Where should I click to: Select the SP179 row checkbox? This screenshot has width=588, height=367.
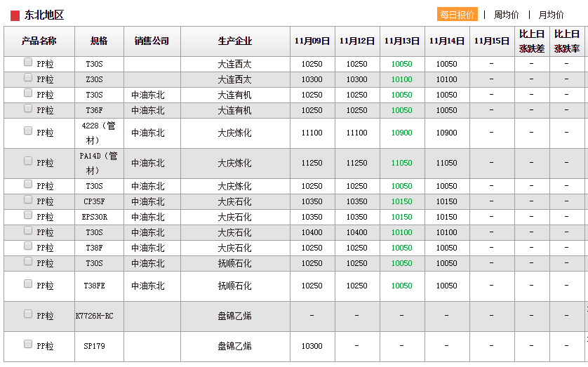click(x=28, y=344)
